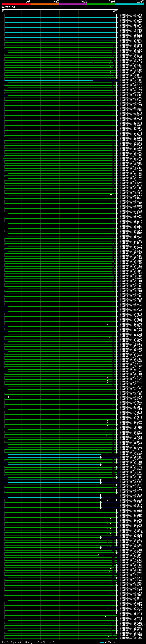Select hit label UniRef100_Q9FQY7
The width and height of the screenshot is (146, 644).
(131, 512)
